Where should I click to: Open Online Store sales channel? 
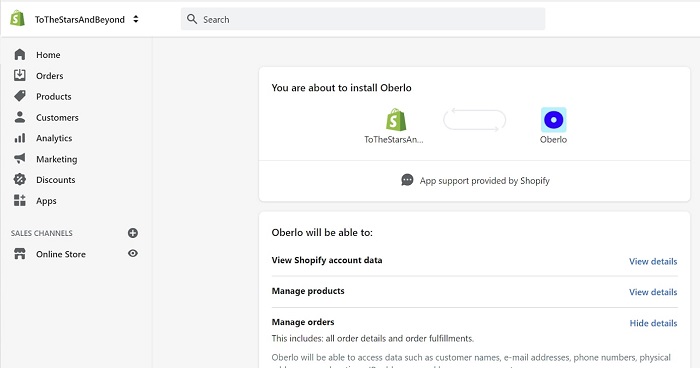pos(61,254)
